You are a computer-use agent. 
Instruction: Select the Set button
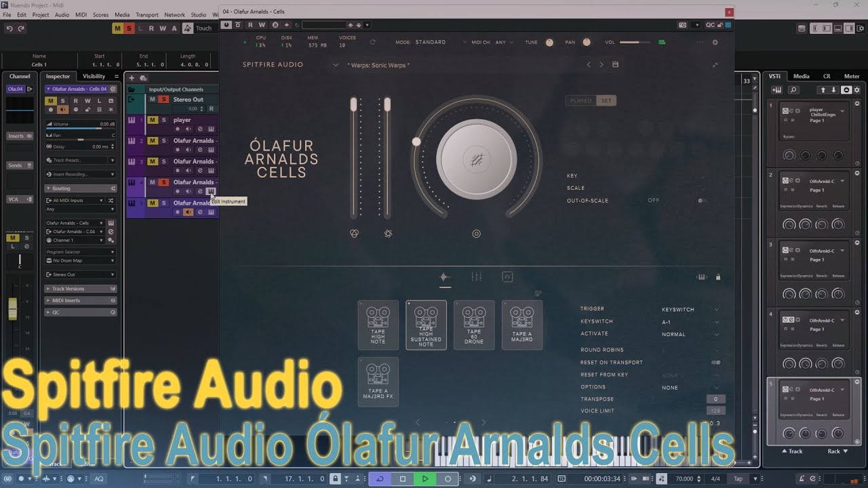click(x=606, y=101)
